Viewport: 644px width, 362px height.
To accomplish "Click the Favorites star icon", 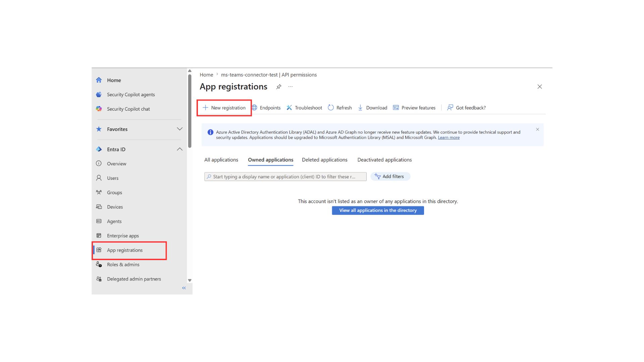I will 99,129.
